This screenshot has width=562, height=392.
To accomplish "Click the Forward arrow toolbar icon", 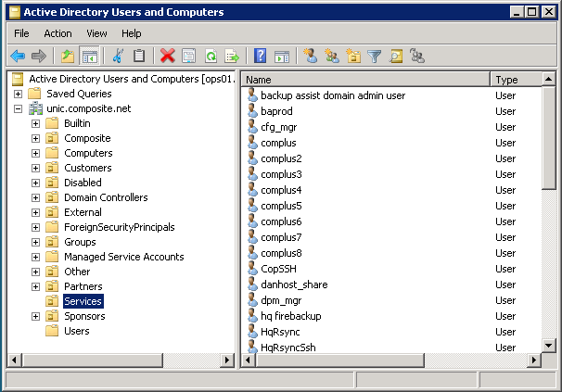I will 39,57.
